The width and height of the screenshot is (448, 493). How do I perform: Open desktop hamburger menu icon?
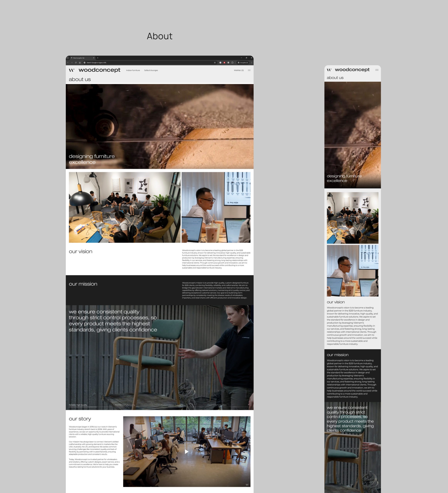(249, 70)
